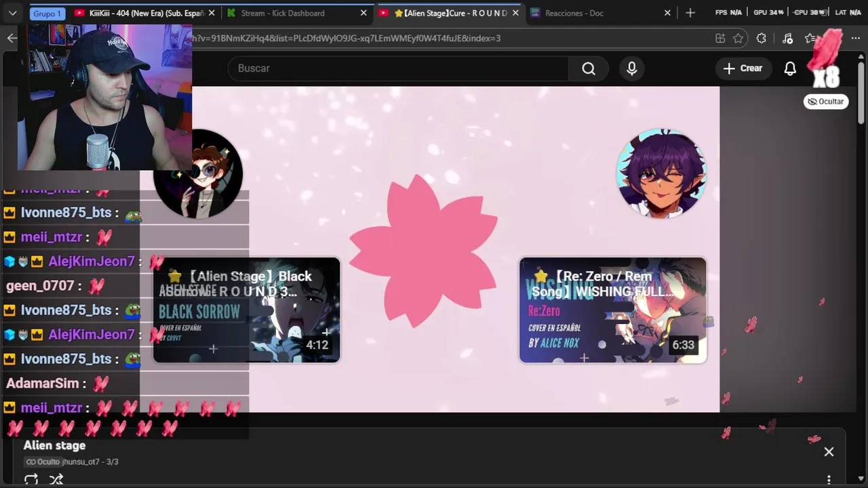Toggle playlist loop button
868x488 pixels.
pos(31,480)
